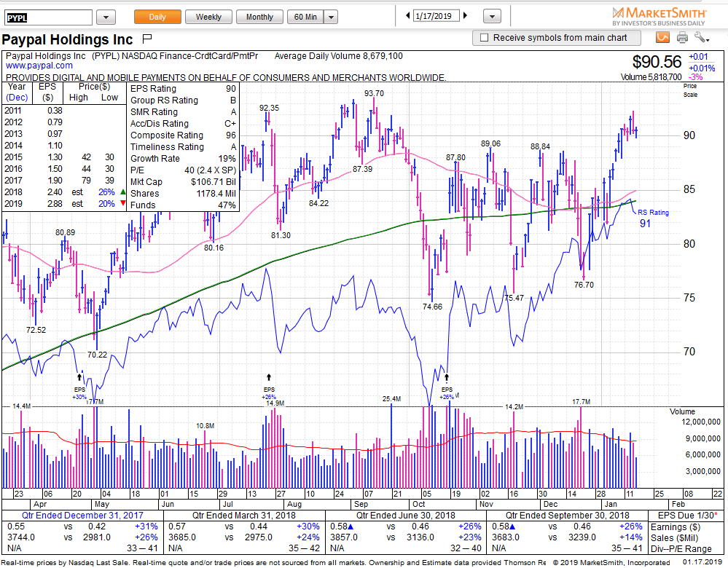Screen dimensions: 728x568
Task: Switch to the Monthly chart
Action: click(x=259, y=17)
